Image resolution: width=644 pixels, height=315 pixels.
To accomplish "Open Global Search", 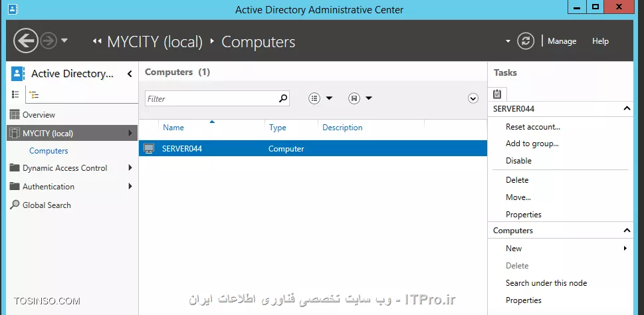I will point(47,205).
